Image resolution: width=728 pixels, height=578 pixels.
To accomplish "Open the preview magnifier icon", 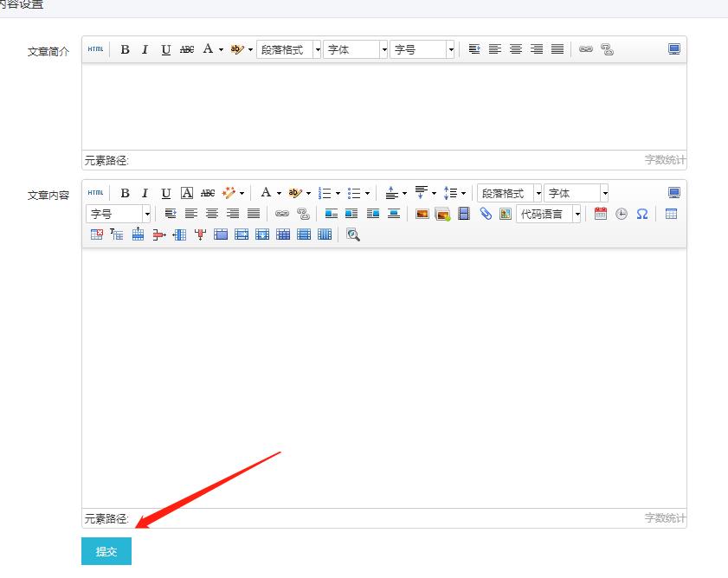I will tap(352, 234).
